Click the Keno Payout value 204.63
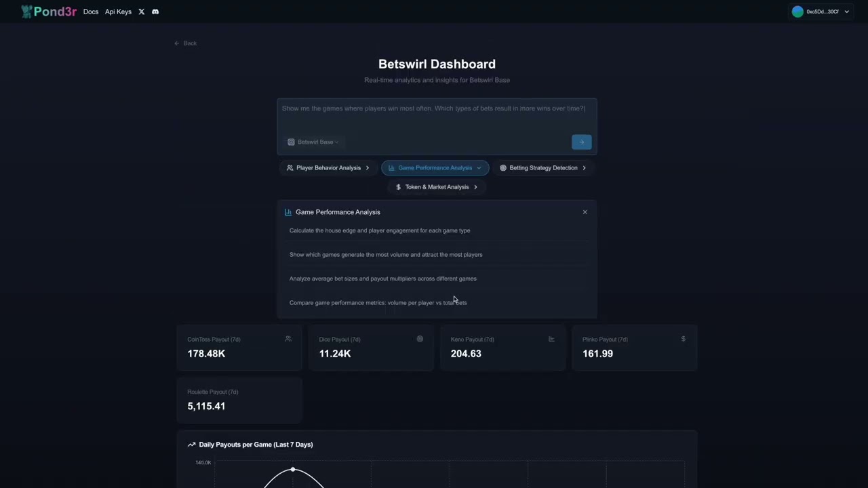The width and height of the screenshot is (868, 488). 466,354
